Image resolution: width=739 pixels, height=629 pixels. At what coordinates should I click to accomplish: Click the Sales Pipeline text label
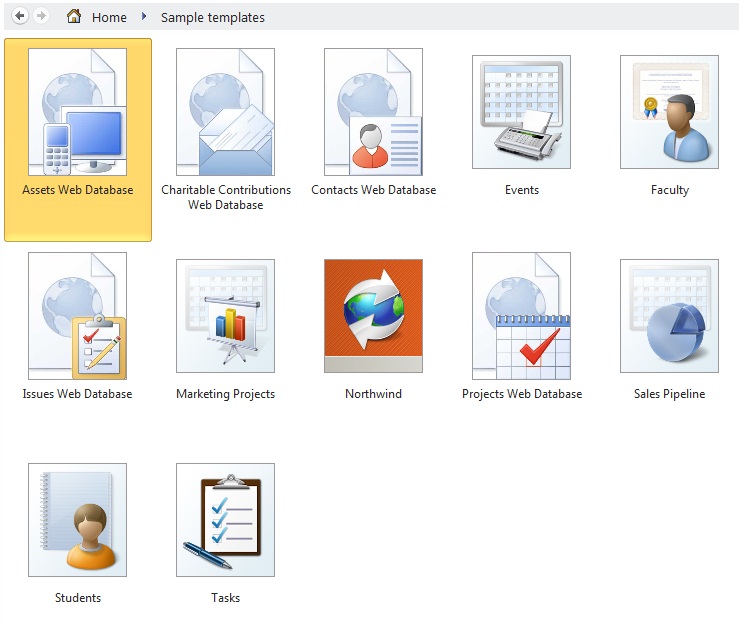click(669, 394)
